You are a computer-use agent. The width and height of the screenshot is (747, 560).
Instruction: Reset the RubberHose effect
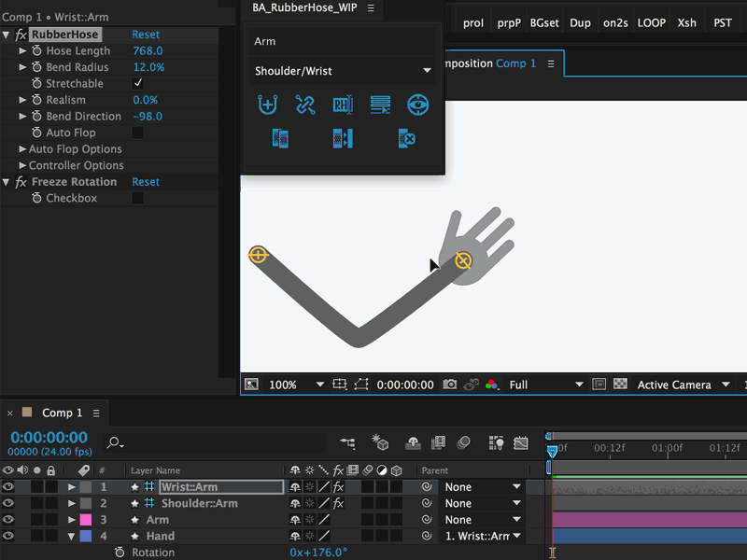coord(146,35)
